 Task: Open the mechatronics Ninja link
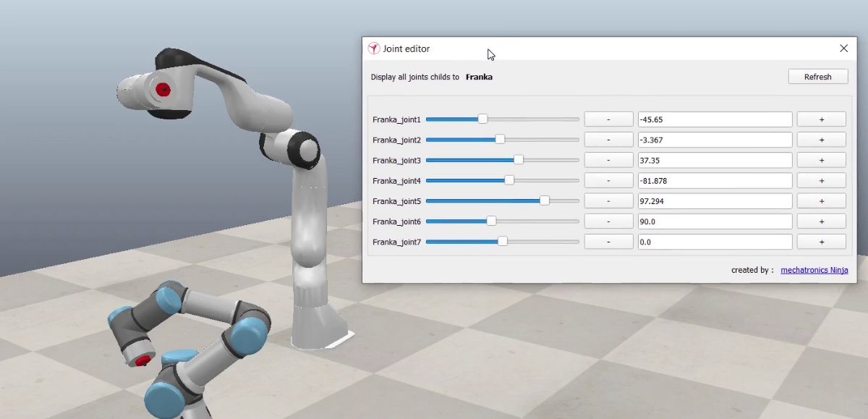814,270
